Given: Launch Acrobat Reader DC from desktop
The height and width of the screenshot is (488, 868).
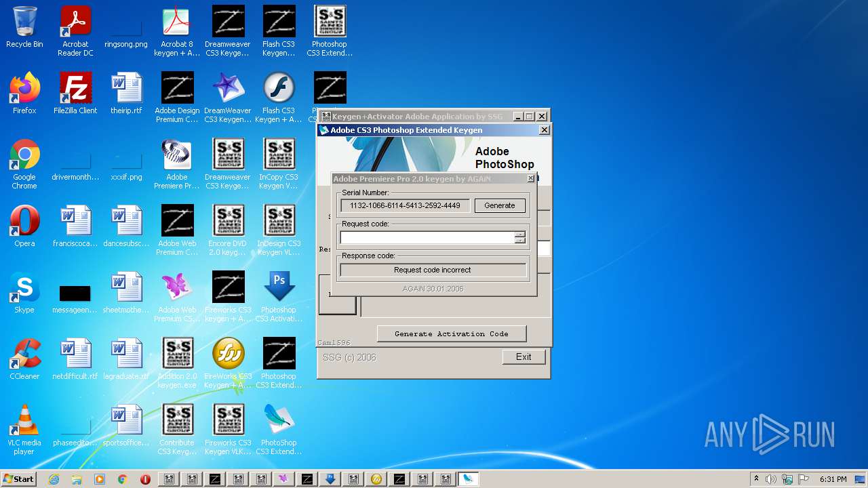Looking at the screenshot, I should pyautogui.click(x=75, y=31).
